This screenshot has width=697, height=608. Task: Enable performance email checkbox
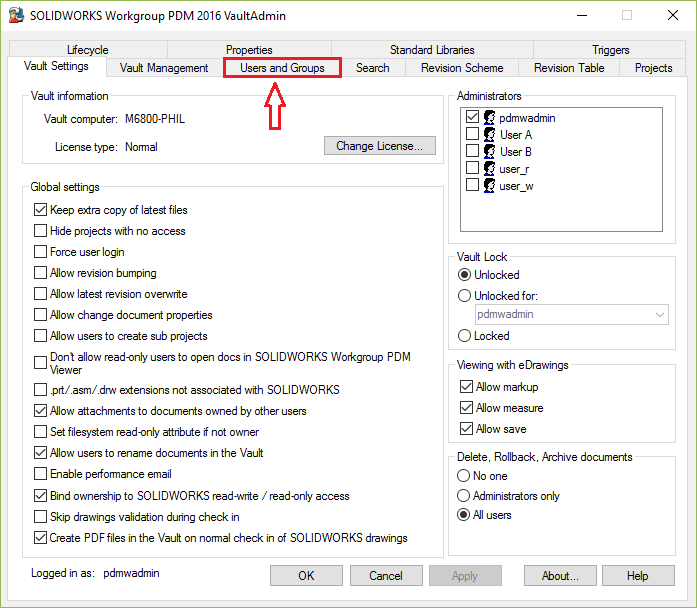pos(40,474)
